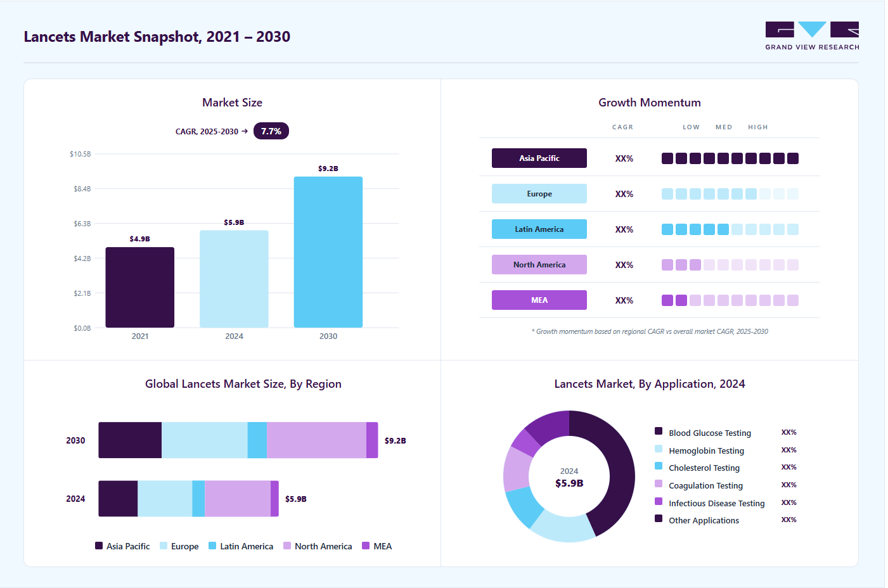888x588 pixels.
Task: Click the Hemoglobin Testing color swatch
Action: point(659,449)
